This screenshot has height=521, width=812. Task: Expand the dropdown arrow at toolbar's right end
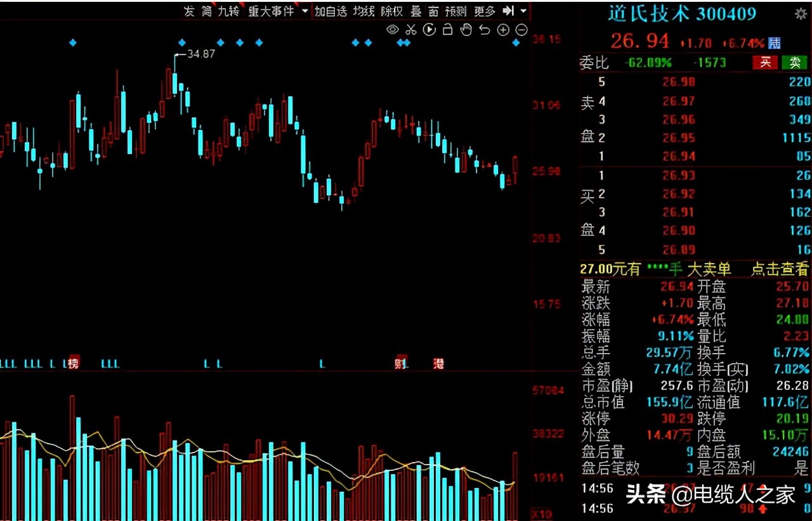point(523,11)
